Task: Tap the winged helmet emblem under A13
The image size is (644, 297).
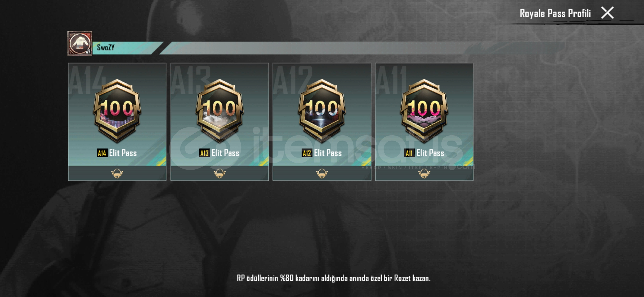Action: [x=220, y=174]
